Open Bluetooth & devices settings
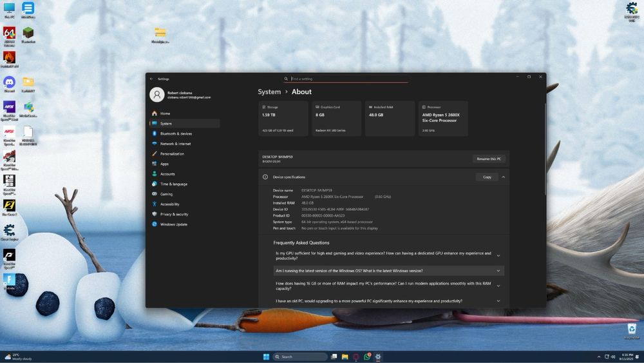The image size is (644, 363). click(x=184, y=133)
